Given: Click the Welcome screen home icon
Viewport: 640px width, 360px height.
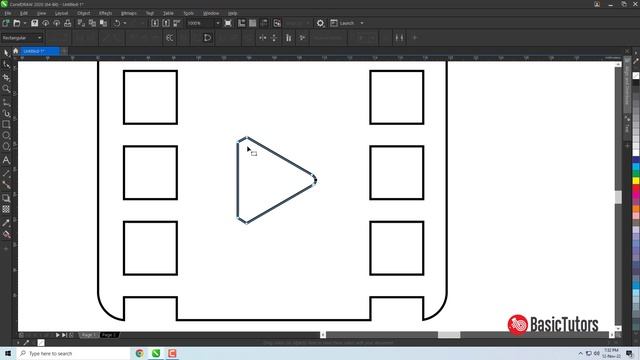Looking at the screenshot, I should coord(16,51).
